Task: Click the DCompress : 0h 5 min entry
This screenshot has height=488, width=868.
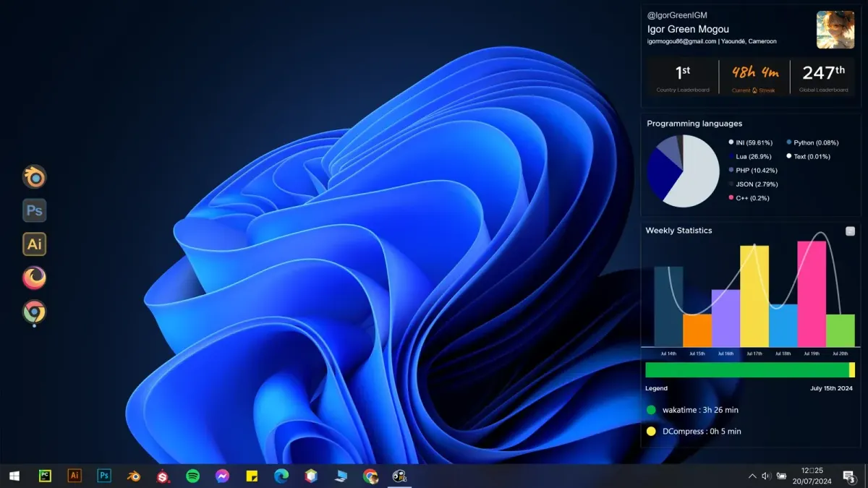Action: [702, 432]
